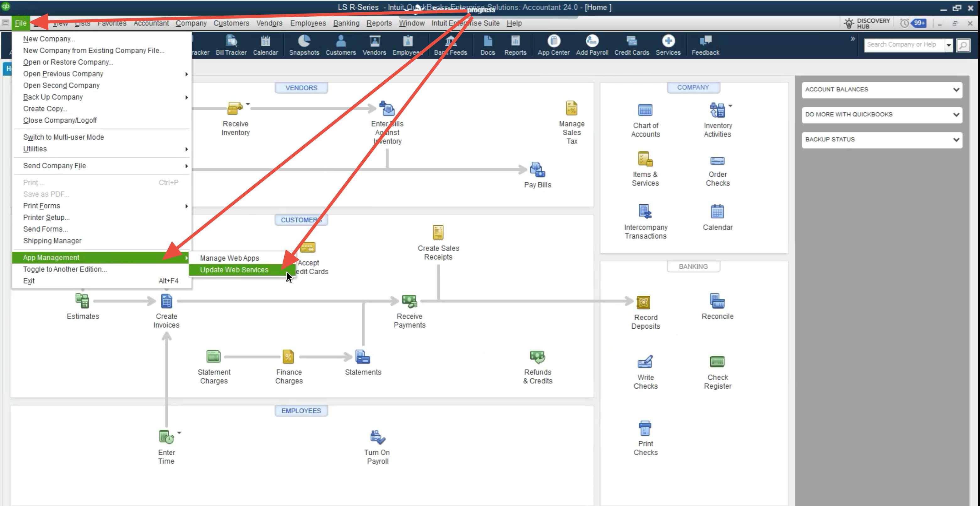Click the Add Payroll toolbar icon
Screen dimensions: 980x506
pyautogui.click(x=592, y=45)
